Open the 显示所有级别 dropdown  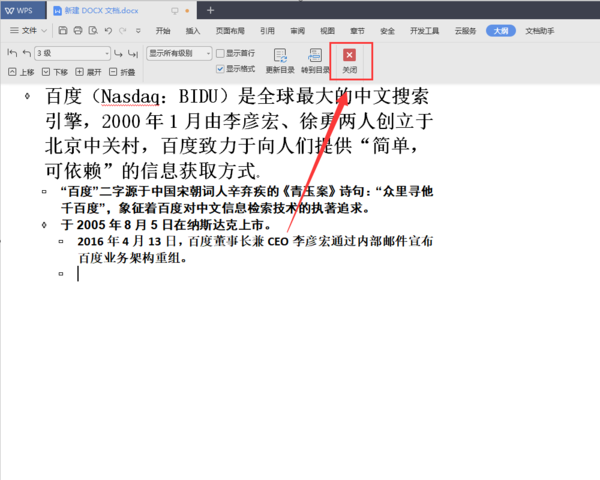point(179,53)
